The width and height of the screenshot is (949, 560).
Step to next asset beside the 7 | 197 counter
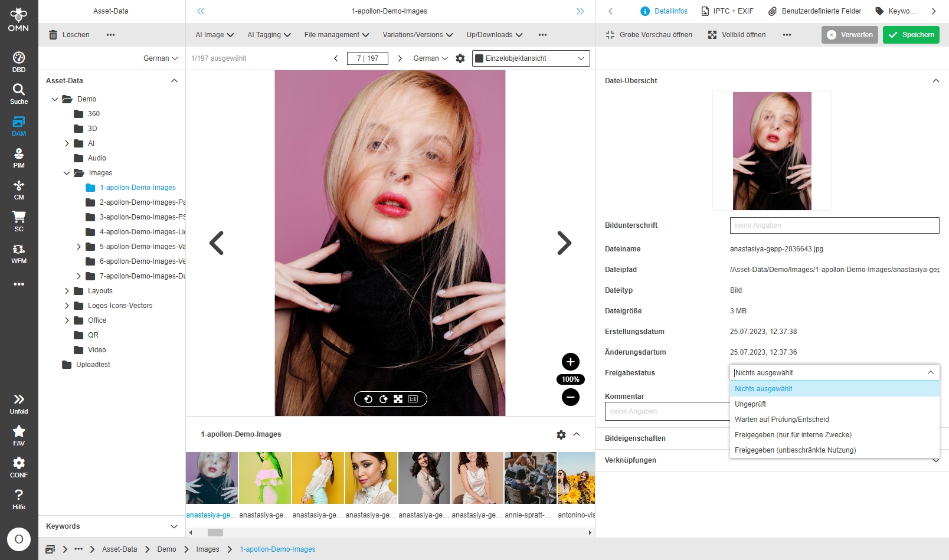click(x=400, y=58)
